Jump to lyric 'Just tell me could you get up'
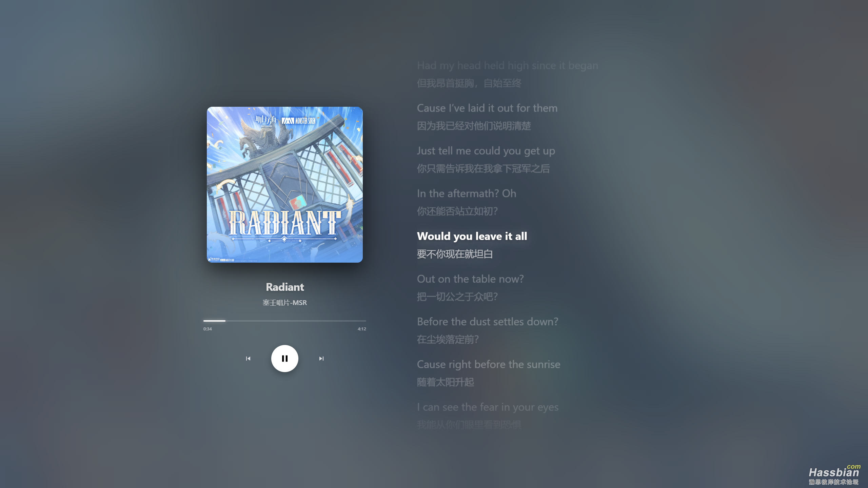Viewport: 868px width, 488px height. pos(486,151)
